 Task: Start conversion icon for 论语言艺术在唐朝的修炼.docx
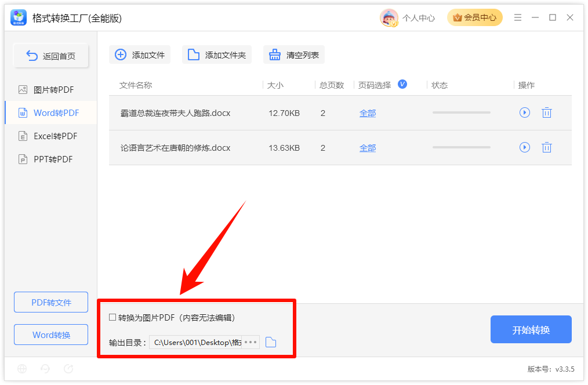pyautogui.click(x=525, y=147)
